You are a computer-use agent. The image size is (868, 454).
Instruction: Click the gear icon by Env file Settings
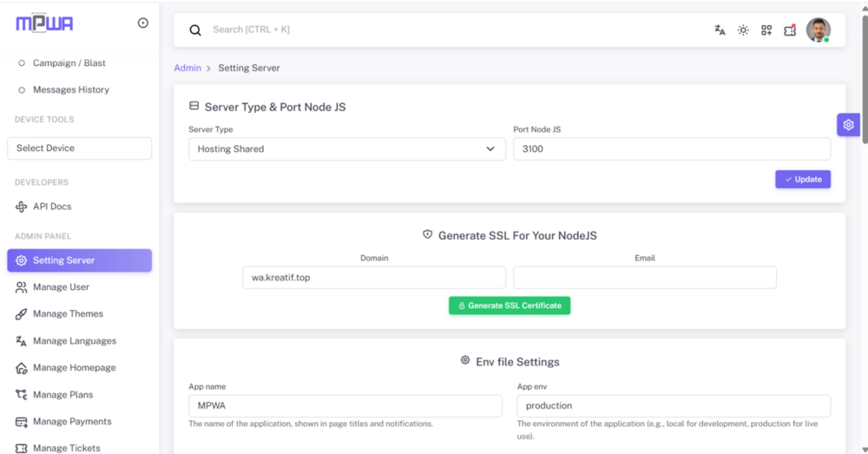click(x=465, y=360)
